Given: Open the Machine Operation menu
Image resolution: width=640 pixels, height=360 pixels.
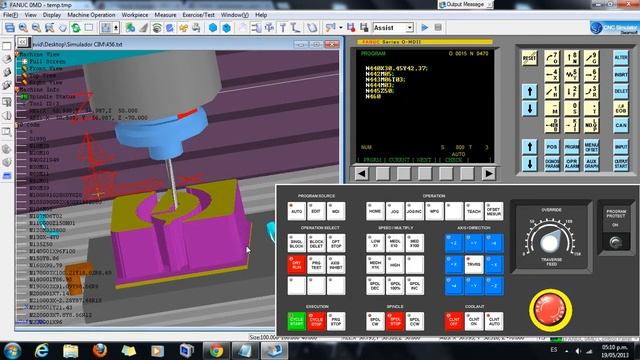Looking at the screenshot, I should (91, 15).
